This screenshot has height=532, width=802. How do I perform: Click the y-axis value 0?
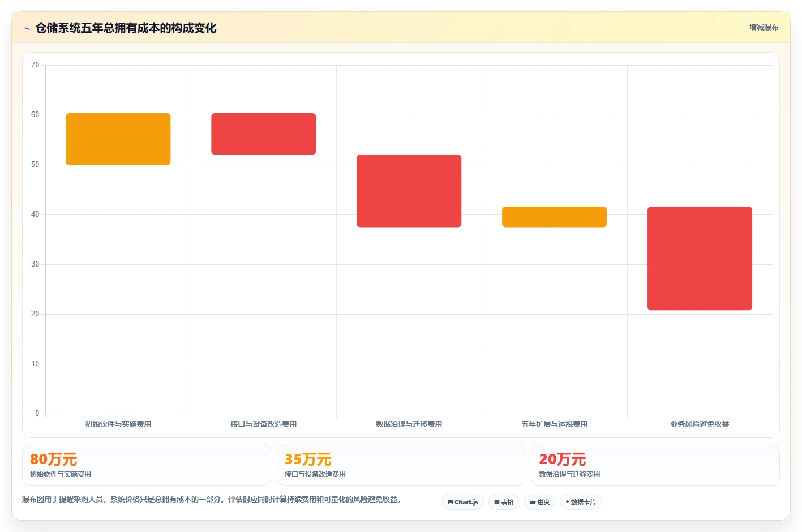point(37,414)
